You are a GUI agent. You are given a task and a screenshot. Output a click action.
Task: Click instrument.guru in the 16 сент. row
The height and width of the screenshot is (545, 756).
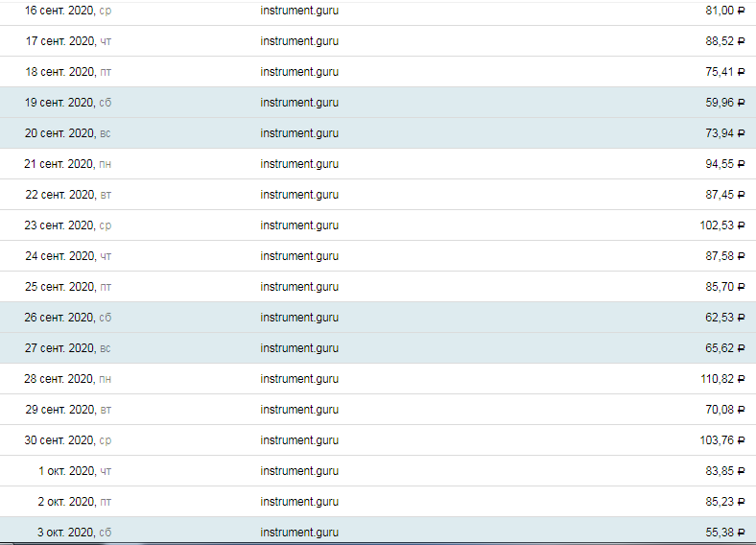299,11
